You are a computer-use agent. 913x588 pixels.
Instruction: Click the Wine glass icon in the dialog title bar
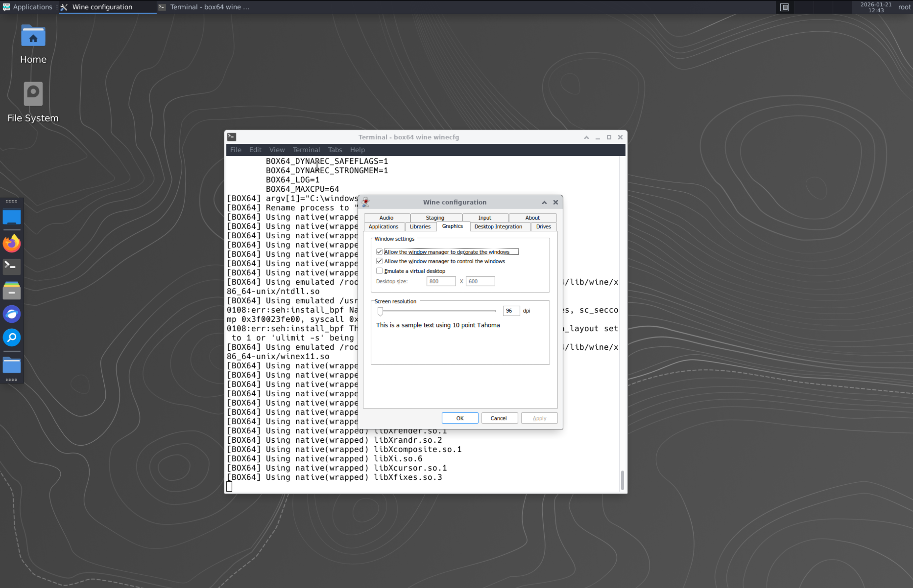(x=366, y=202)
